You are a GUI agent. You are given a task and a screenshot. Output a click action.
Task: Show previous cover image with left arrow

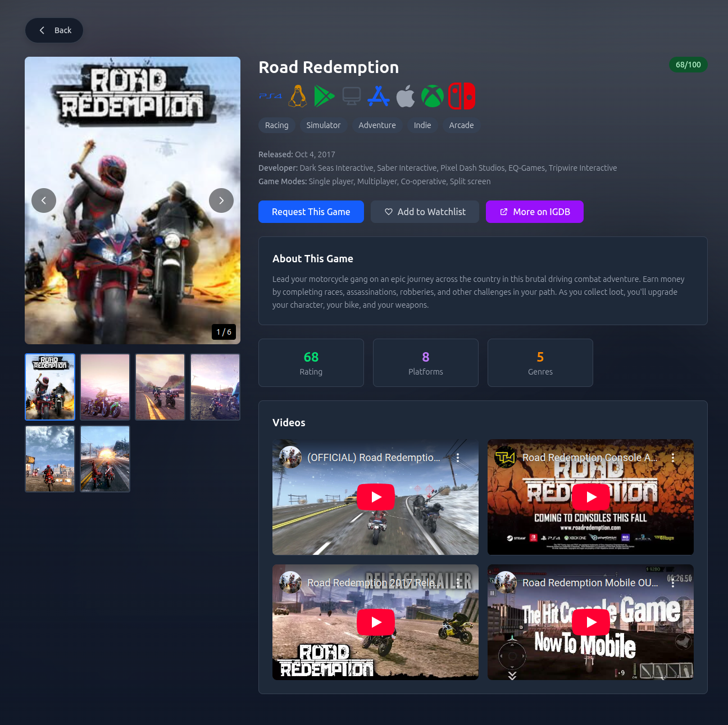click(x=44, y=200)
